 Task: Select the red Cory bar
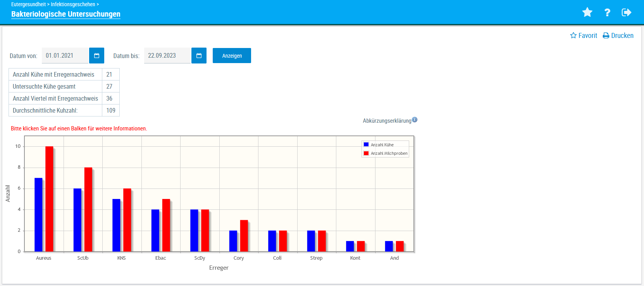tap(244, 236)
